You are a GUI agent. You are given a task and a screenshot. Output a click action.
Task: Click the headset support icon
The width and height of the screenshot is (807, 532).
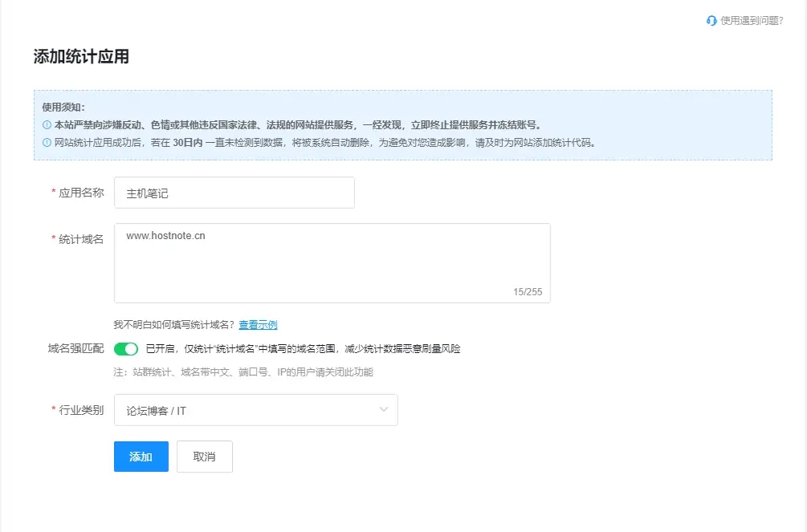711,21
